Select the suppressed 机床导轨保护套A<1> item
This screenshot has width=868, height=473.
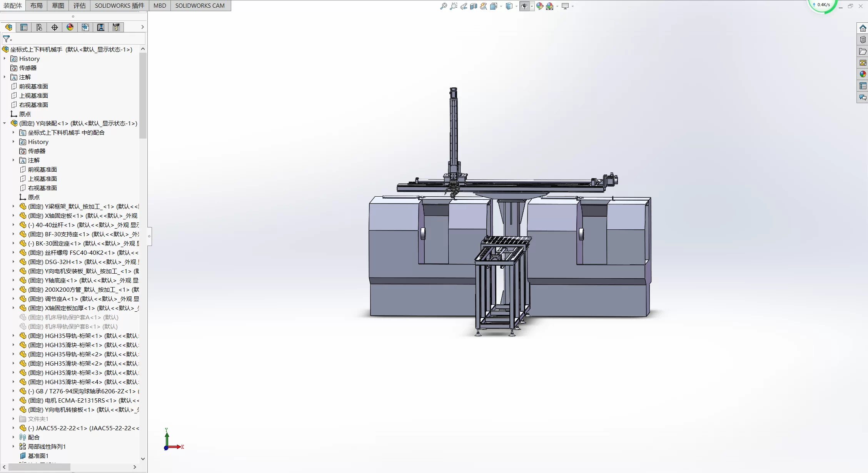[x=69, y=317]
